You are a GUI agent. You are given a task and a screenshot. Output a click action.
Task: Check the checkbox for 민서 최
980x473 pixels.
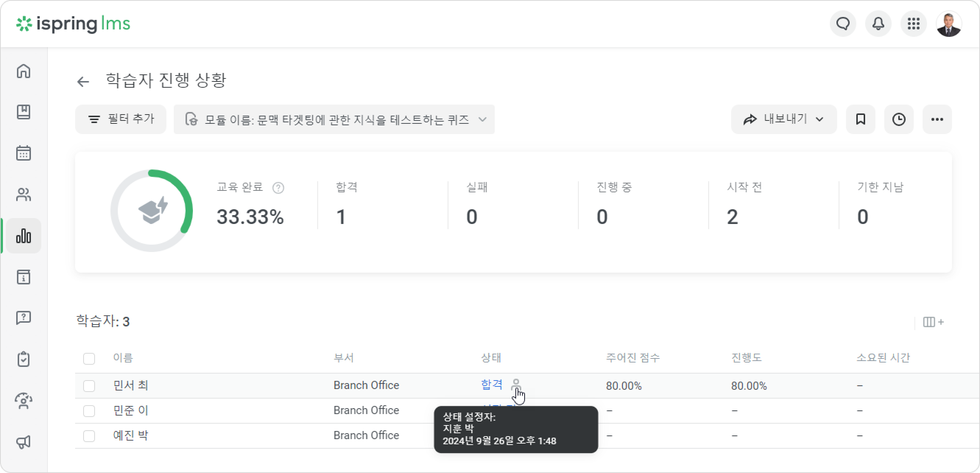click(x=89, y=385)
